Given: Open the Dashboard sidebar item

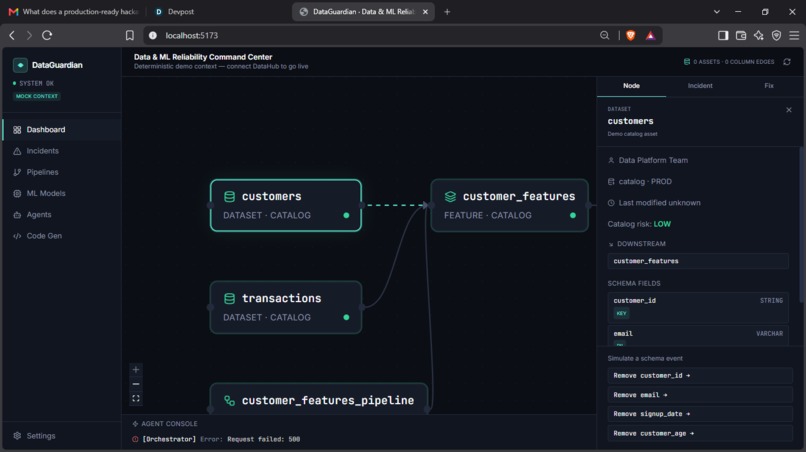Looking at the screenshot, I should (x=62, y=130).
